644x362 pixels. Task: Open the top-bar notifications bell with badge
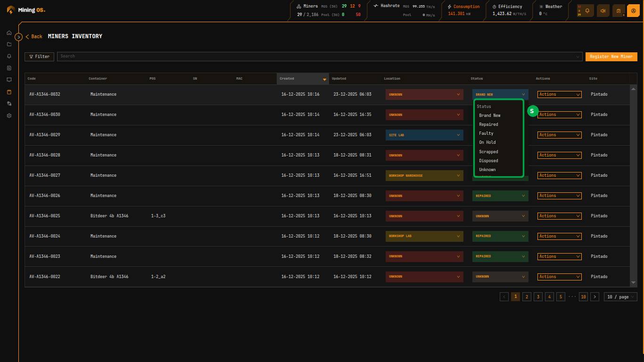[586, 10]
